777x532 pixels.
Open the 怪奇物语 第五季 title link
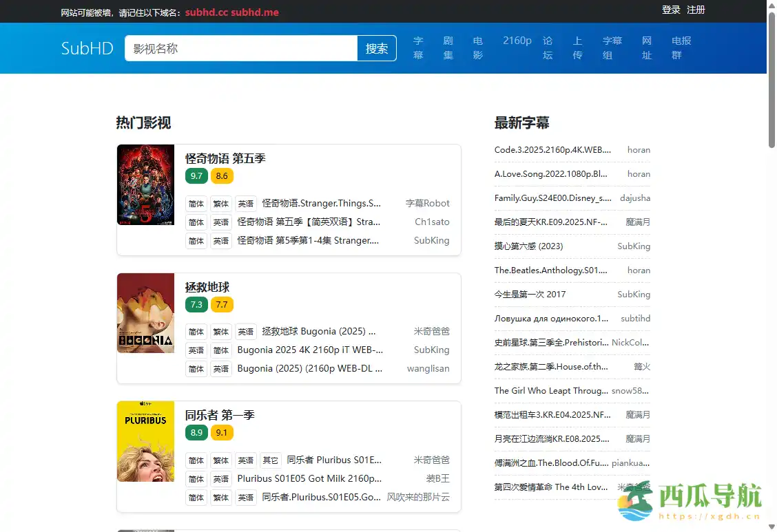(x=225, y=158)
